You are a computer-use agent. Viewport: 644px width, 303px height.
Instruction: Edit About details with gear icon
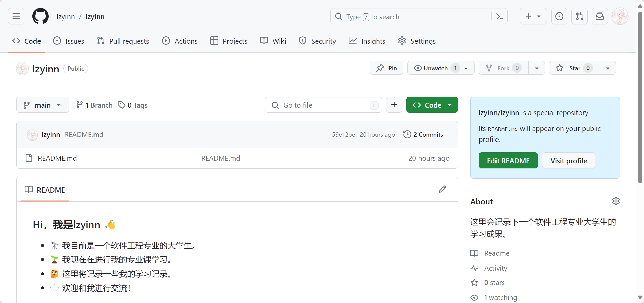pyautogui.click(x=616, y=201)
